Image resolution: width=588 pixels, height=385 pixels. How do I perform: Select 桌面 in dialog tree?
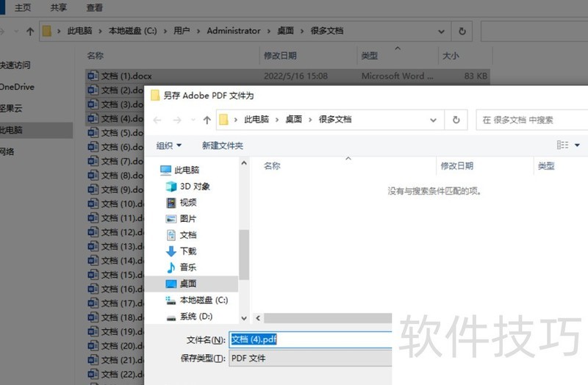pos(191,284)
